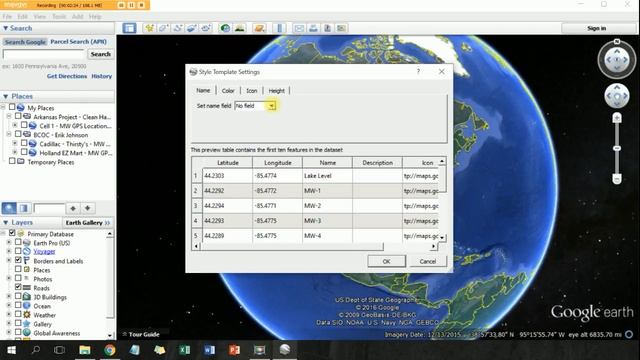Check the Cell 1 - MW GPS Location checkbox
Screen dimensions: 640x360
(24, 125)
